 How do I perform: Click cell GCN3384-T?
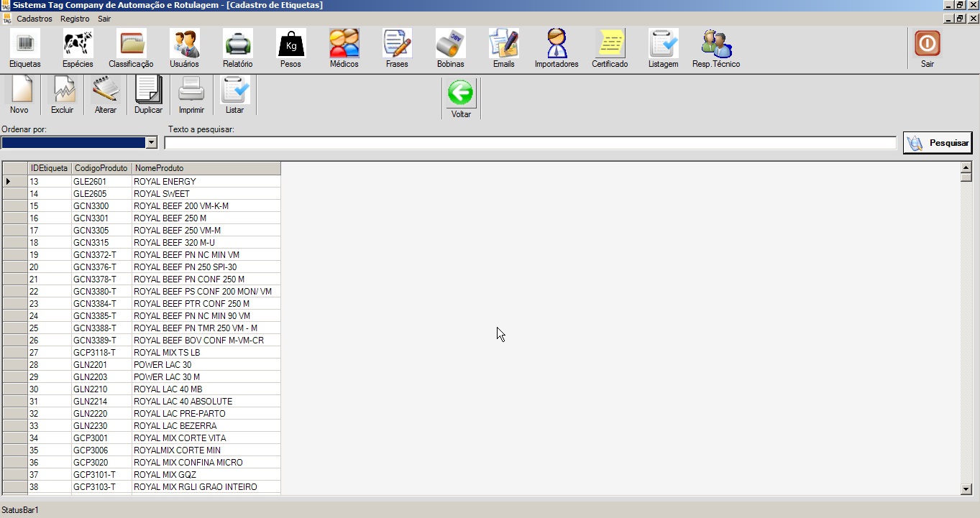pyautogui.click(x=101, y=304)
